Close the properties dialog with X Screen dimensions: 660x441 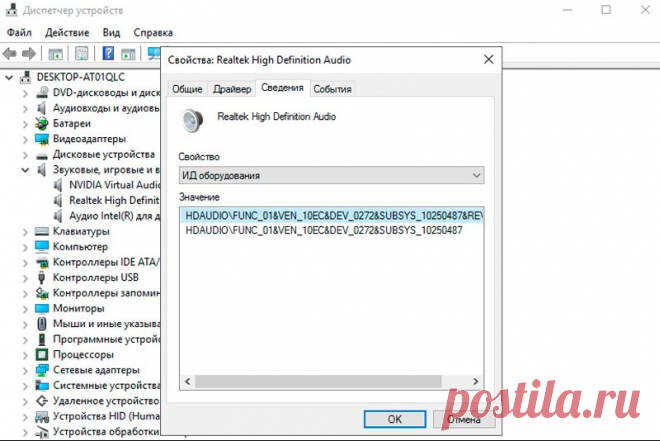point(488,59)
